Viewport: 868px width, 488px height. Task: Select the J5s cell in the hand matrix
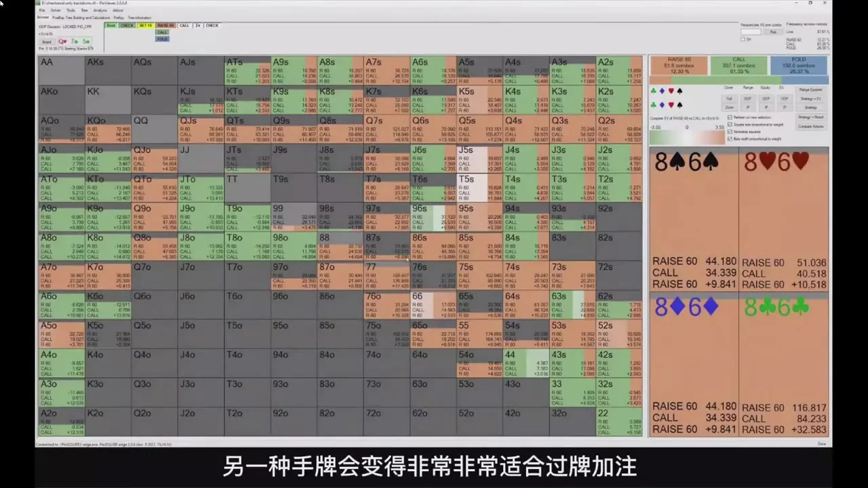point(479,159)
